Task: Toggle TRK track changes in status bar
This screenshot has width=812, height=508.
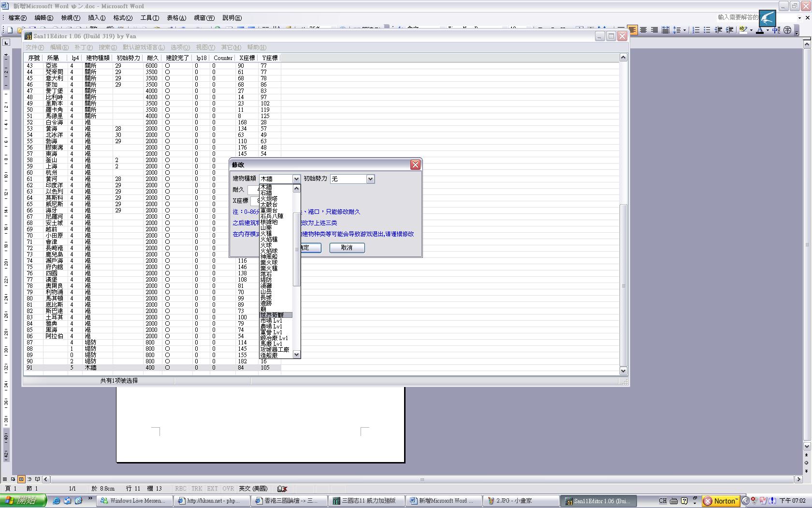Action: coord(197,489)
